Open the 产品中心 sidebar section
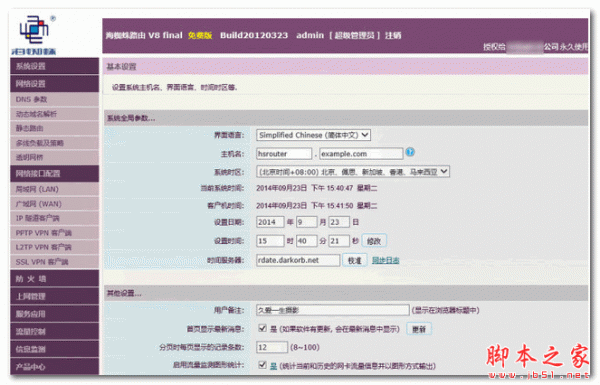Viewport: 600px width, 385px height. (54, 366)
